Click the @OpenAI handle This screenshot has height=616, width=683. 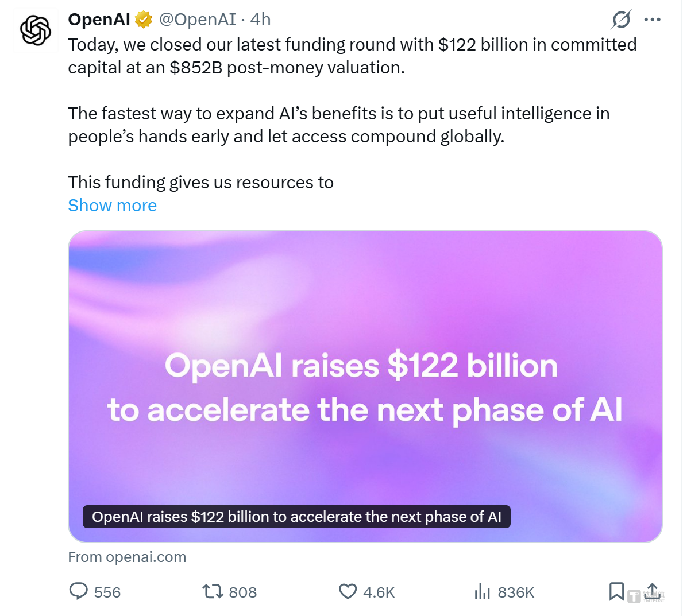(197, 20)
